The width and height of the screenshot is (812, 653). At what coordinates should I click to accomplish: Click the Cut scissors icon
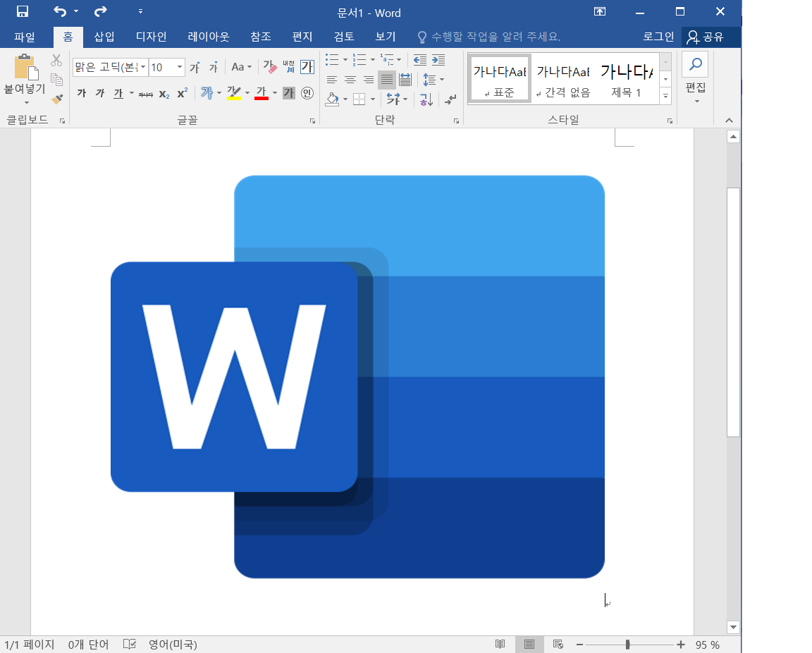[56, 61]
